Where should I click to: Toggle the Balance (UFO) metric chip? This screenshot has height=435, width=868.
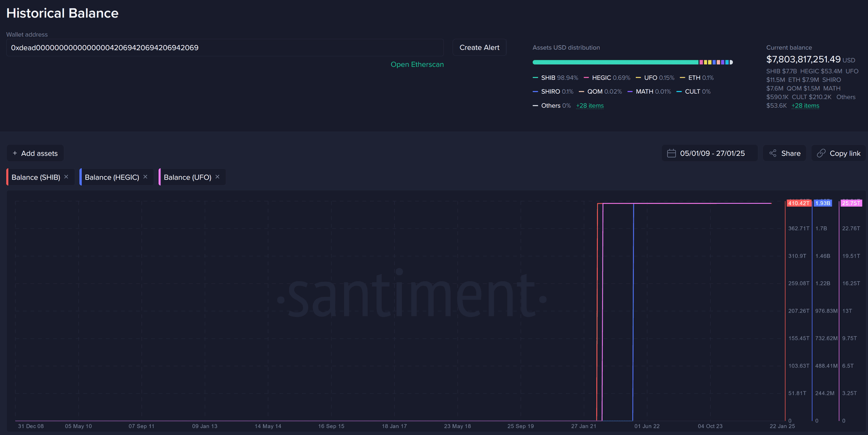click(x=187, y=177)
